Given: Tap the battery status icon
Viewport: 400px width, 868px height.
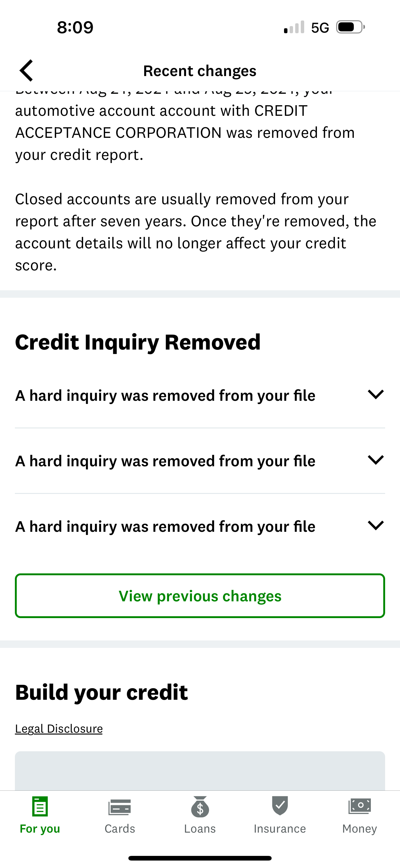Looking at the screenshot, I should (x=350, y=27).
